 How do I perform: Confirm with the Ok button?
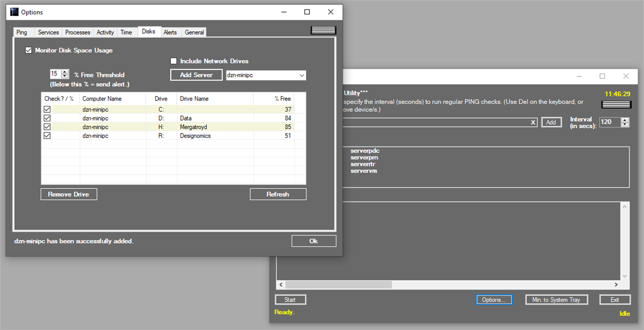point(313,241)
